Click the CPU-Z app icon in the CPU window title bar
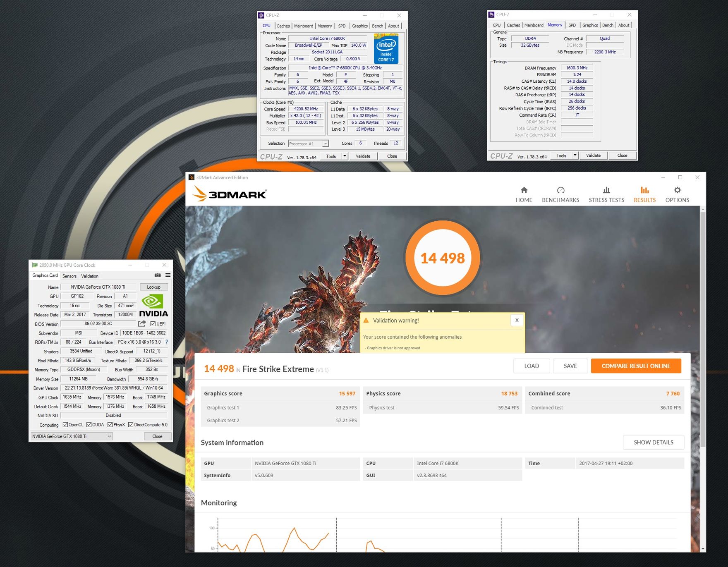 click(x=261, y=15)
